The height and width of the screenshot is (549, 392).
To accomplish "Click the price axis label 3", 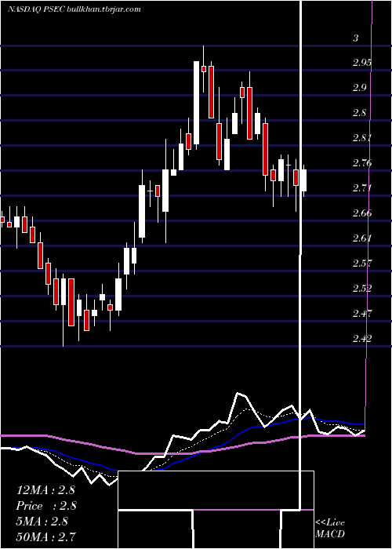I will [356, 38].
